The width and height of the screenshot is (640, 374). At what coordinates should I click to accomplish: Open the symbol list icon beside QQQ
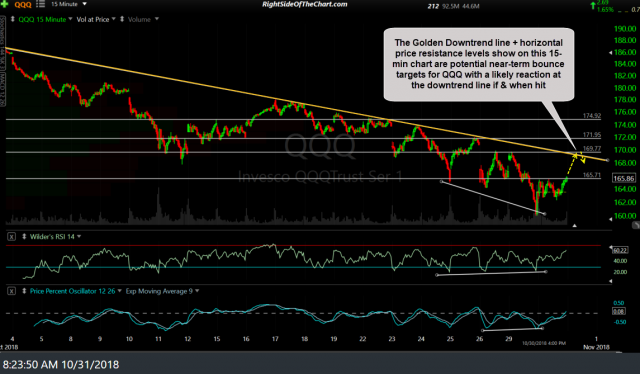coord(40,4)
